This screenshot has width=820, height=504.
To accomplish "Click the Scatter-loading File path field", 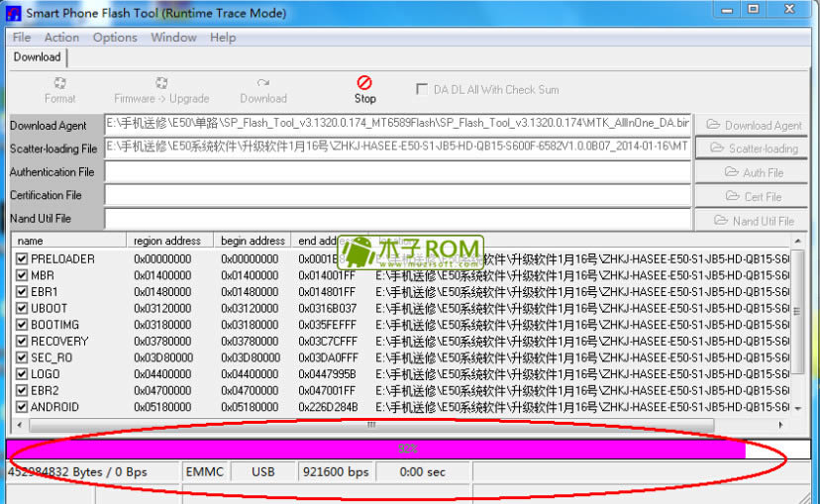I will (x=396, y=148).
